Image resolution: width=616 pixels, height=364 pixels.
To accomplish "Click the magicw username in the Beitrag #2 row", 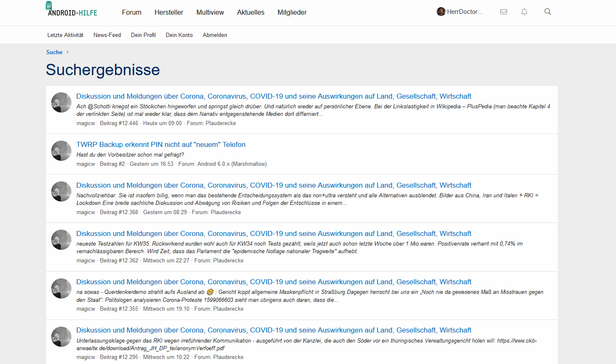I will click(86, 164).
